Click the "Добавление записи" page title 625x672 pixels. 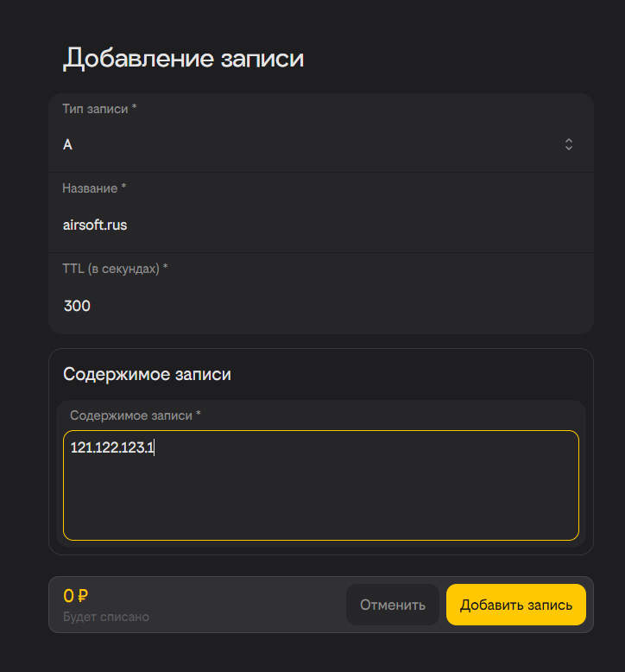(184, 59)
